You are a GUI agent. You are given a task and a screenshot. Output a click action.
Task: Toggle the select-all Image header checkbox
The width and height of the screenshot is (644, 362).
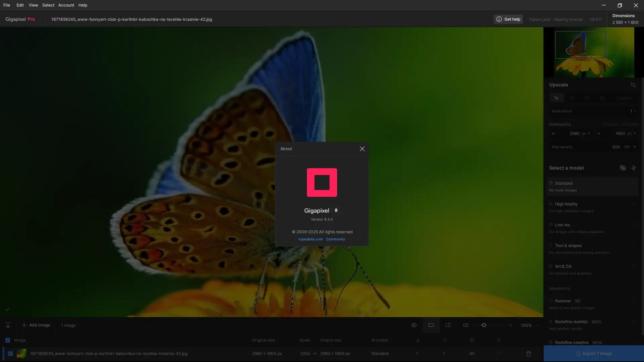(x=8, y=340)
